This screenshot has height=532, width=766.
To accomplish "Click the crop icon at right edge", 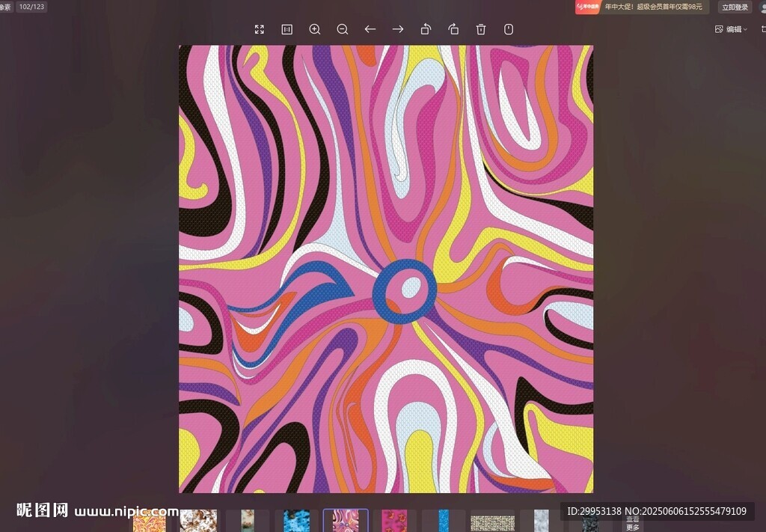I will 763,29.
